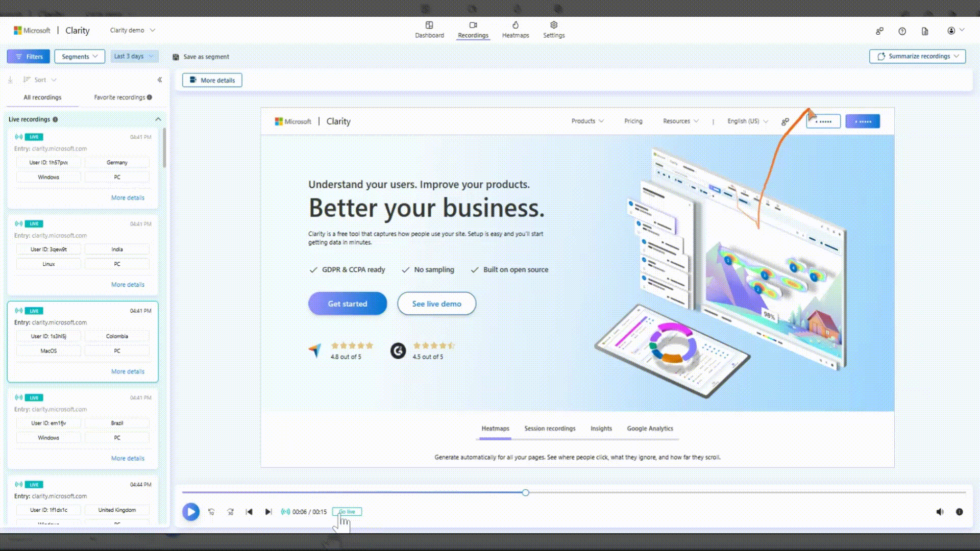Enable Go live playback mode

tap(347, 511)
